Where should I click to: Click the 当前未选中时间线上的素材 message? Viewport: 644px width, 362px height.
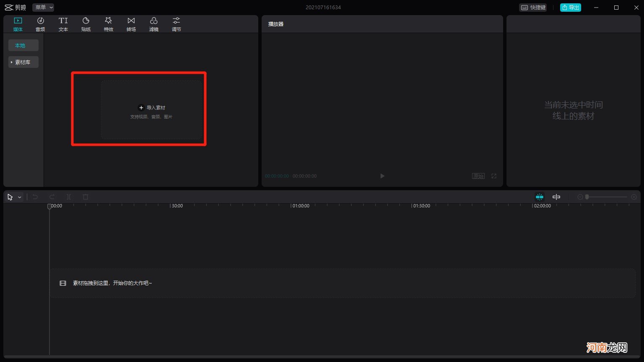(574, 110)
